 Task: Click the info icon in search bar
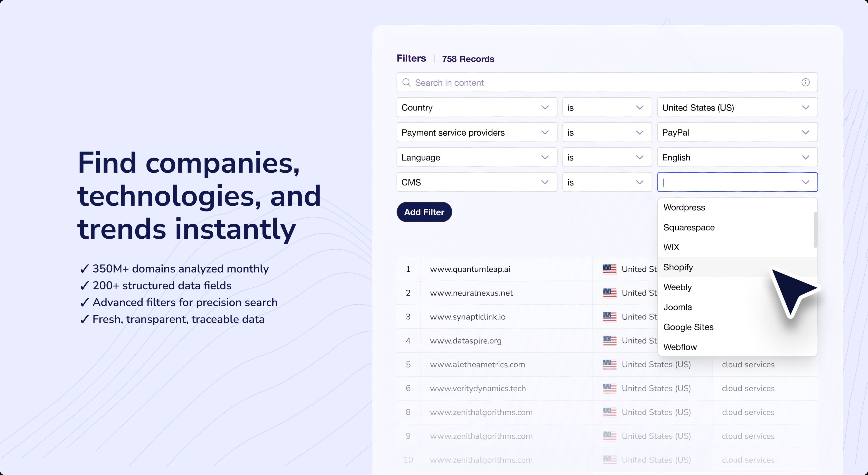click(805, 82)
